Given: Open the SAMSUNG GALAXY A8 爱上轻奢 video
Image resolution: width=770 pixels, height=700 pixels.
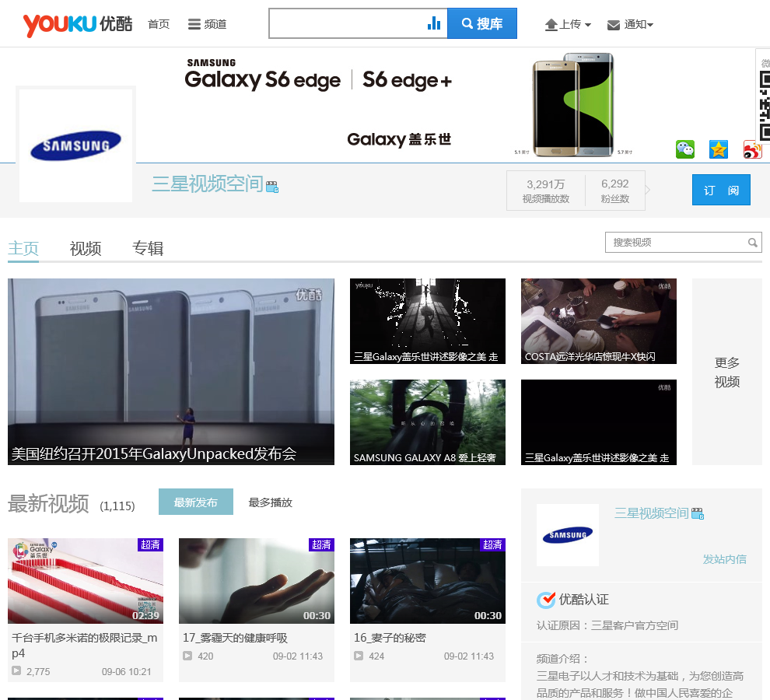Looking at the screenshot, I should 427,422.
